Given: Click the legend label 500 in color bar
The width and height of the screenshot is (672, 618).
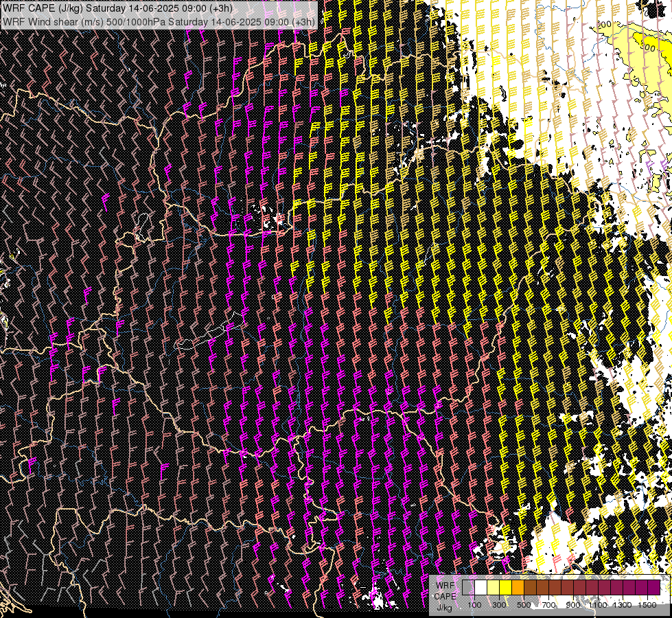Looking at the screenshot, I should [524, 605].
